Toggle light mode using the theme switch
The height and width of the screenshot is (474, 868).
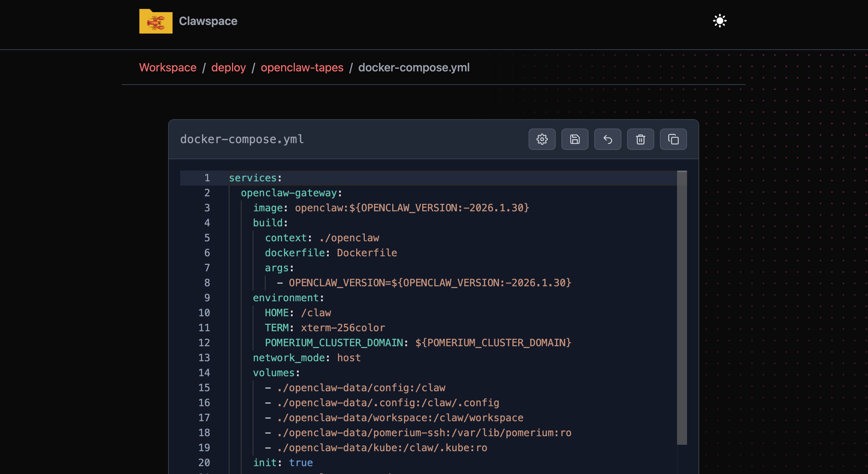pos(720,21)
